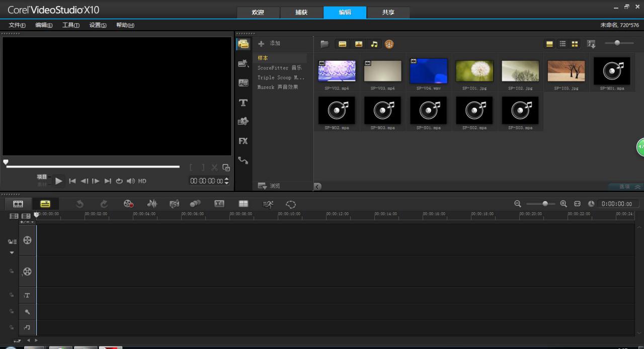This screenshot has width=644, height=349.
Task: Open the Subtitle Editor tool
Action: tap(219, 204)
